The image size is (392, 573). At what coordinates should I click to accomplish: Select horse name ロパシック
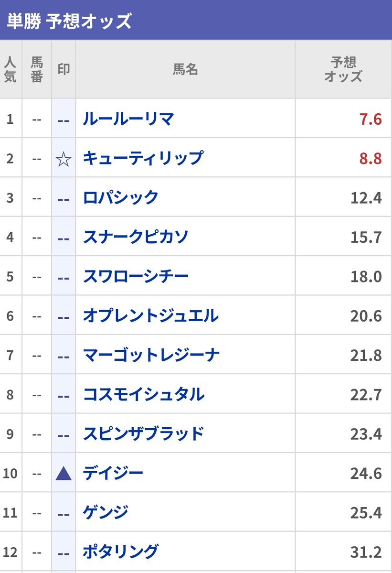pos(120,197)
